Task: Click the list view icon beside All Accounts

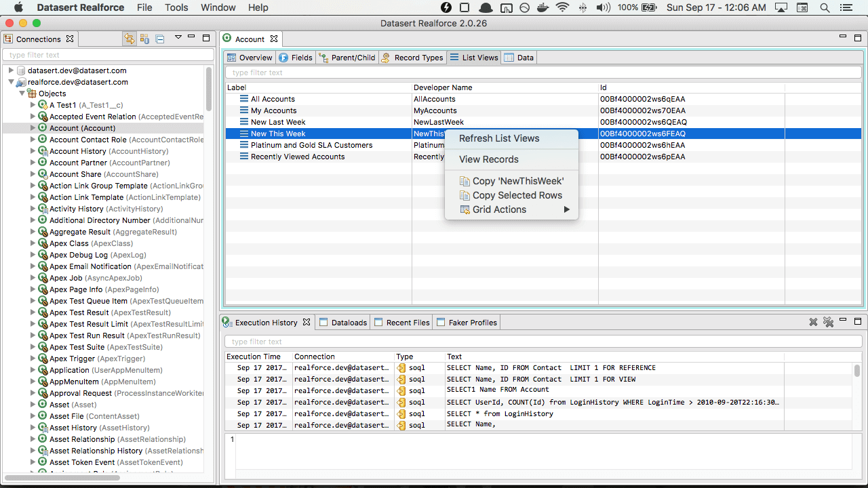Action: coord(244,99)
